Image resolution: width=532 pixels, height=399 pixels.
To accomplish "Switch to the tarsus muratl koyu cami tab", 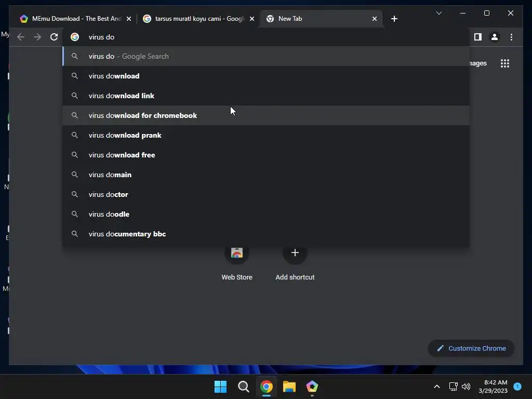I will [198, 19].
